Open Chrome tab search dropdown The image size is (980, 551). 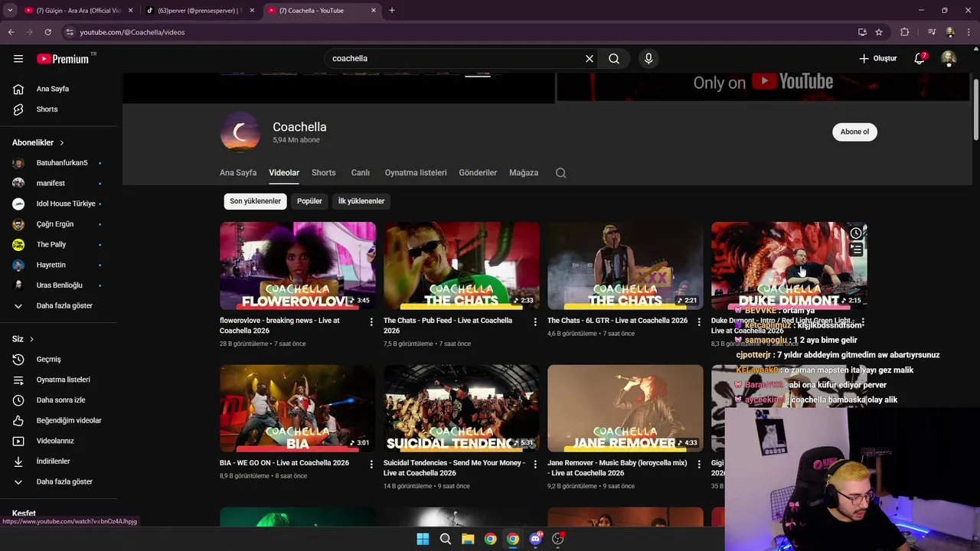(x=10, y=11)
